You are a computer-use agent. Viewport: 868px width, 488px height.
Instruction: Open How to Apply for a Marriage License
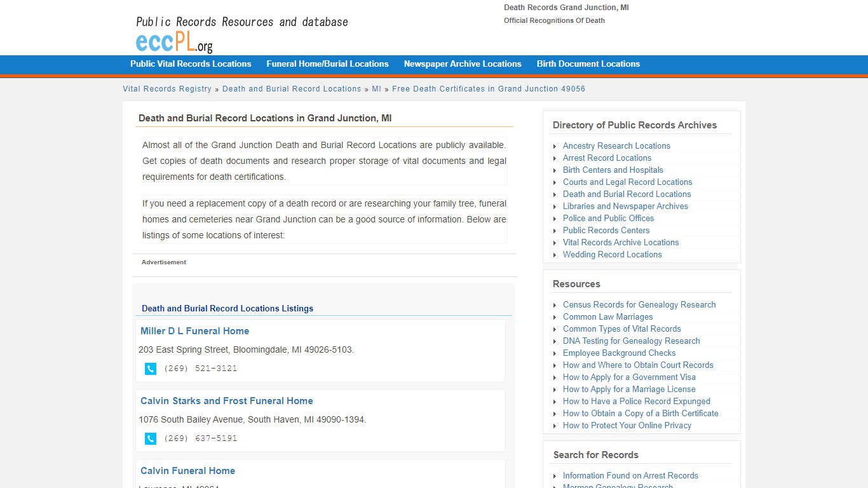[x=629, y=389]
